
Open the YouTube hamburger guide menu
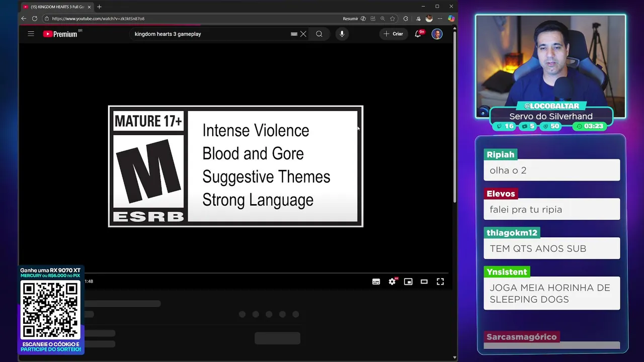(31, 34)
